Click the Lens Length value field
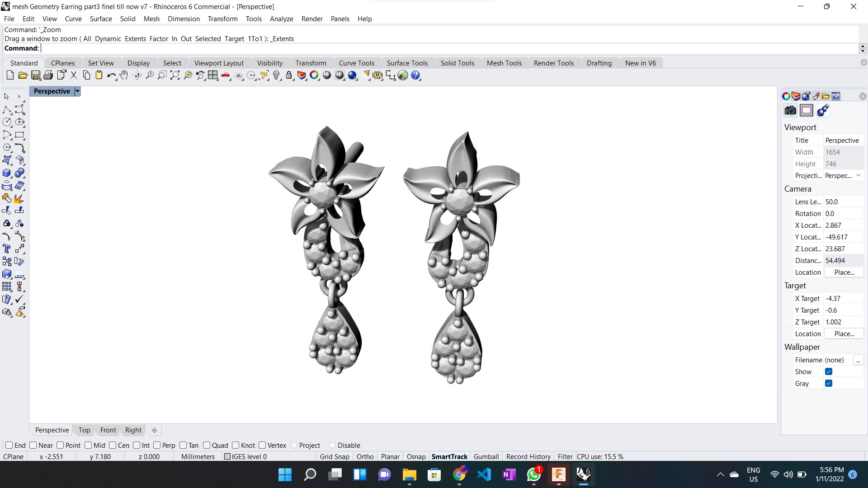The image size is (868, 488). coord(843,202)
